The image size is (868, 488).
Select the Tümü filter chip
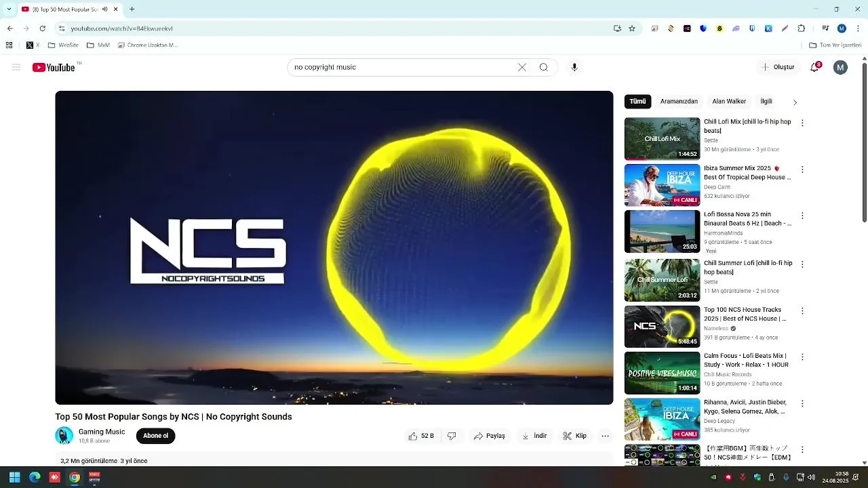pos(637,102)
